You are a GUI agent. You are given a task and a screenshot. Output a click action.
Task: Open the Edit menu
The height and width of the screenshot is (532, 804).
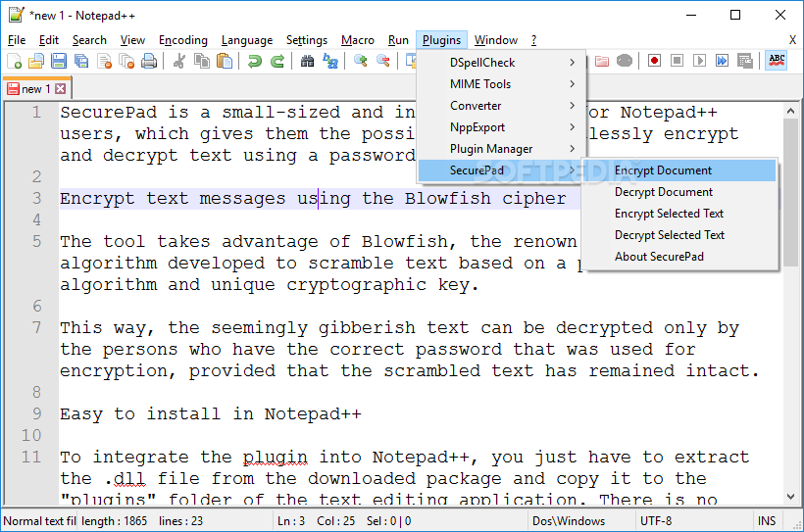[49, 40]
